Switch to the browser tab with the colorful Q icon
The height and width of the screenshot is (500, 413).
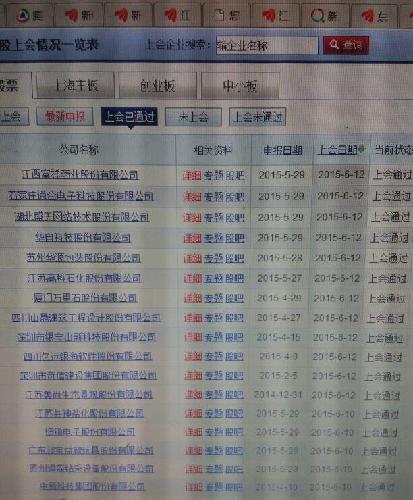click(325, 15)
